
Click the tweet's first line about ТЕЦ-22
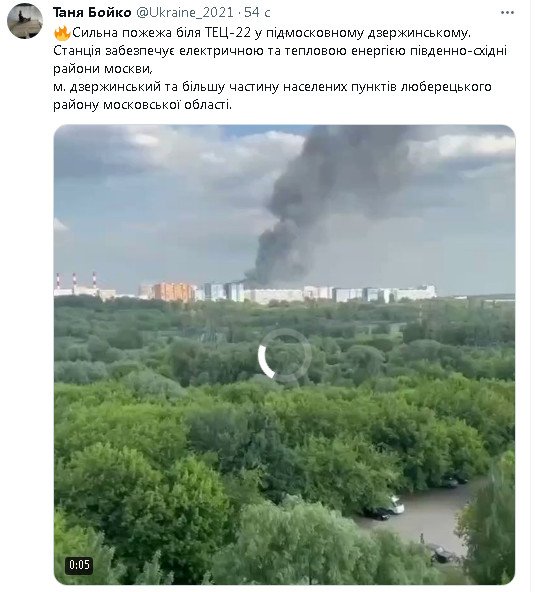[x=263, y=33]
